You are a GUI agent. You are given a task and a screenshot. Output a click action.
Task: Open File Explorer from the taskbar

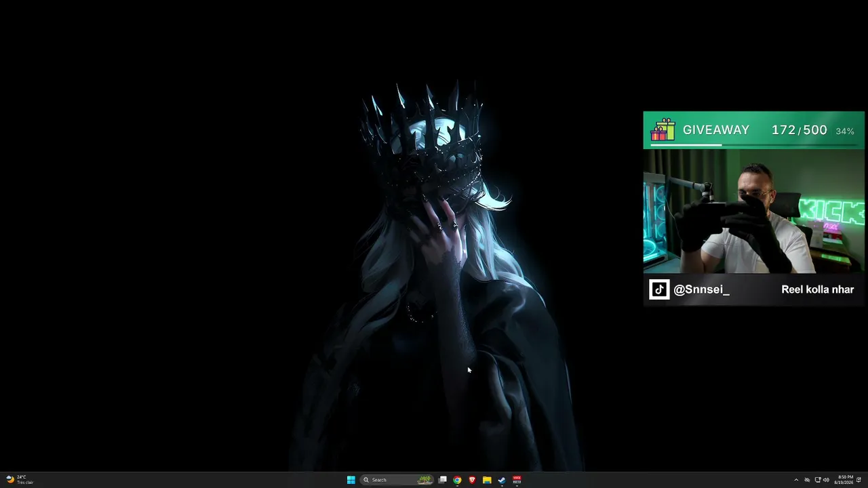pyautogui.click(x=487, y=480)
